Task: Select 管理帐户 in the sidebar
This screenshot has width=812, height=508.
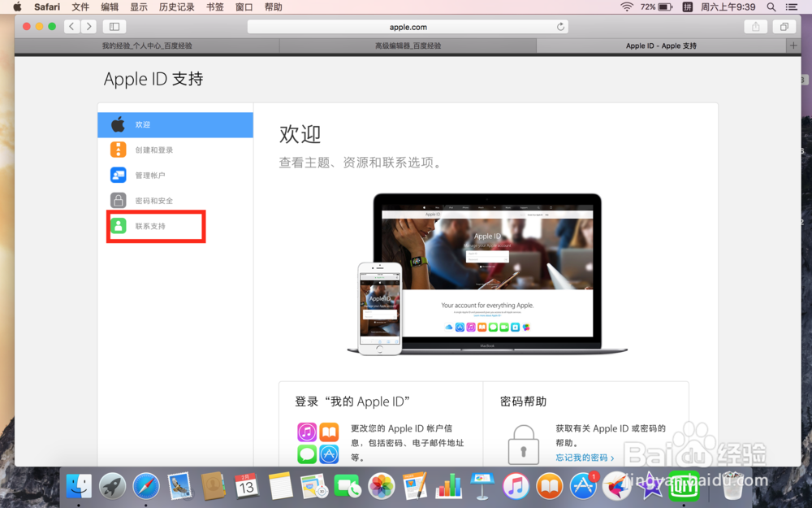Action: point(175,176)
